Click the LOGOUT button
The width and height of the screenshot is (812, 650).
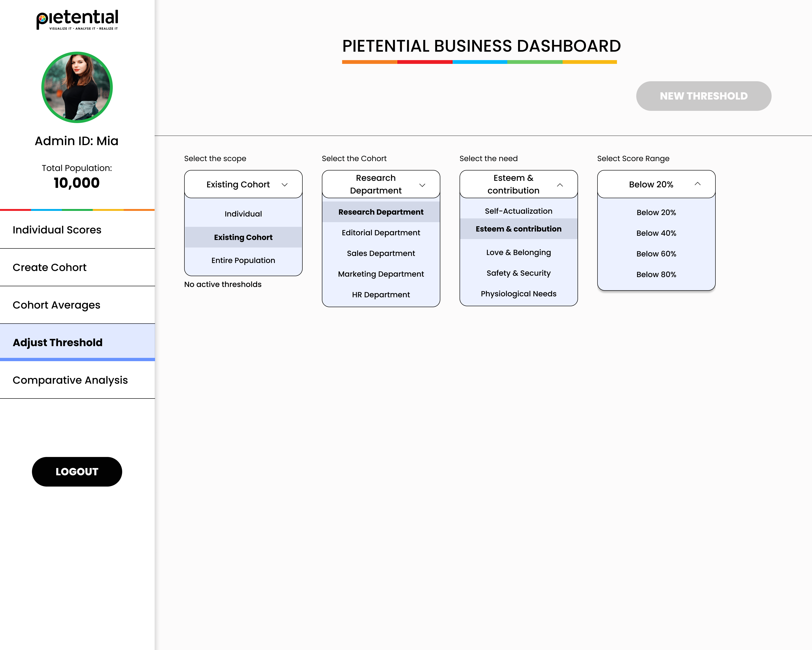click(77, 472)
